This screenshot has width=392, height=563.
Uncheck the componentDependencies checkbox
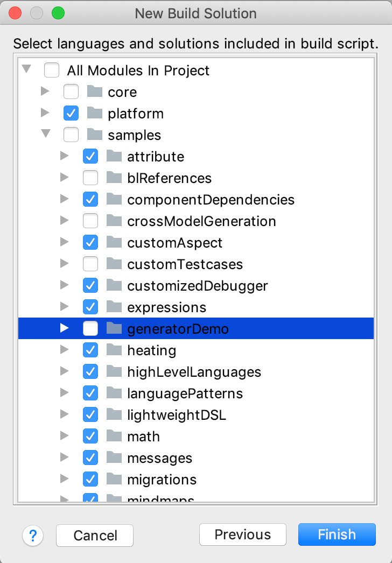[x=90, y=200]
